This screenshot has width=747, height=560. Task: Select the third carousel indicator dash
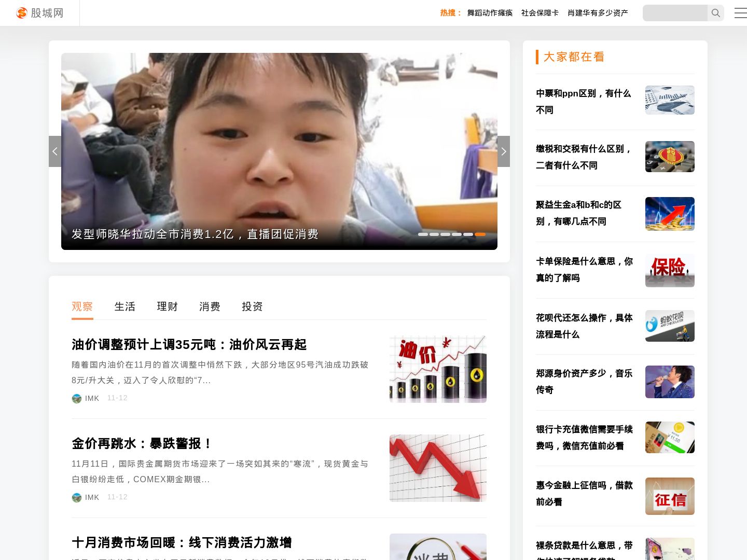pyautogui.click(x=446, y=234)
